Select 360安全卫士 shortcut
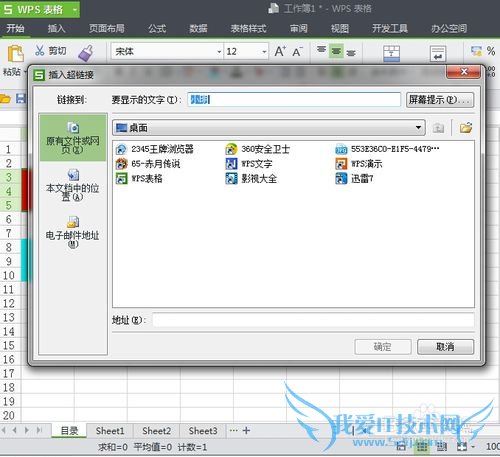500x457 pixels. pos(258,149)
